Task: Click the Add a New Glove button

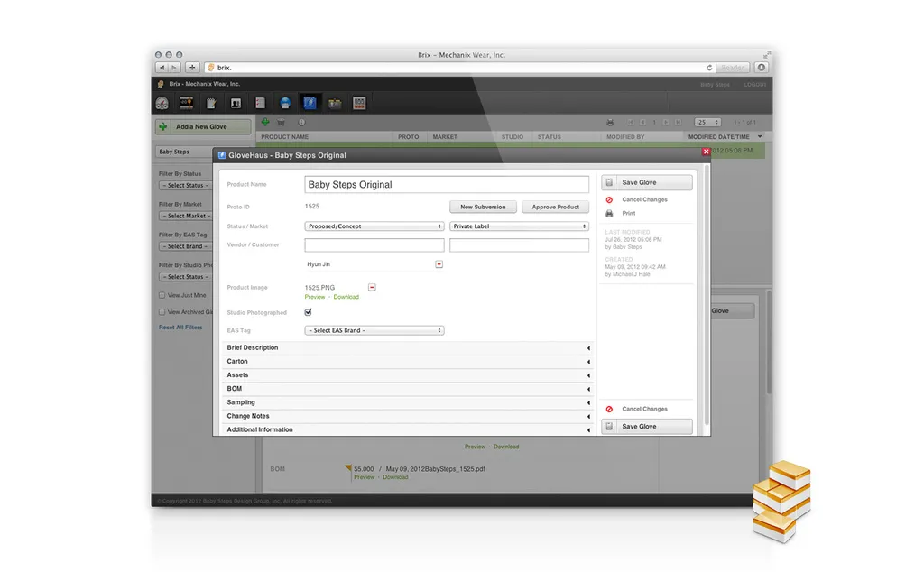Action: tap(203, 126)
